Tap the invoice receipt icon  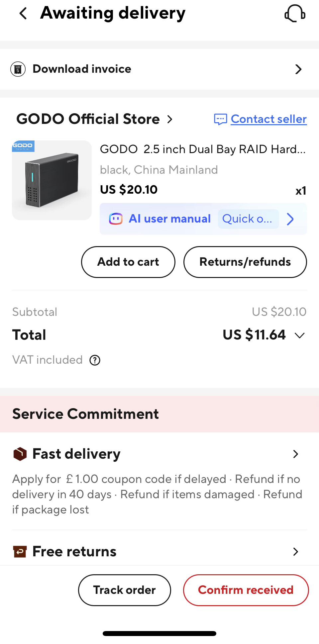coord(18,69)
